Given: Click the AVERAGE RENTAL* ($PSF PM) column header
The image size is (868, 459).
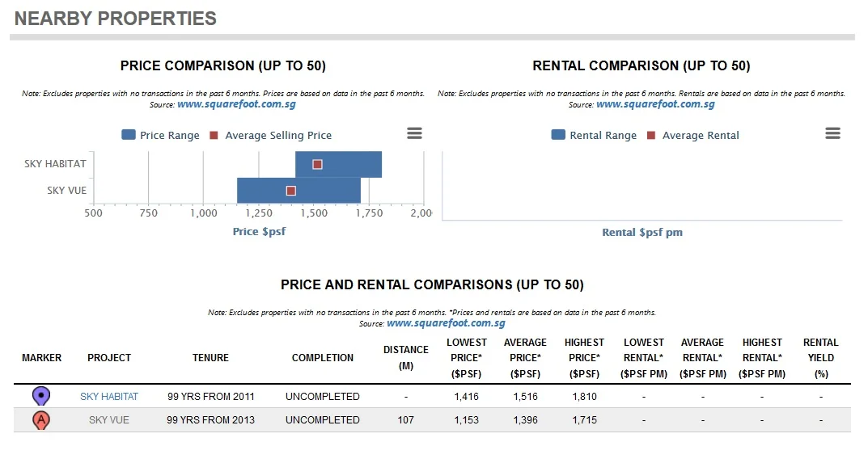Looking at the screenshot, I should click(702, 358).
